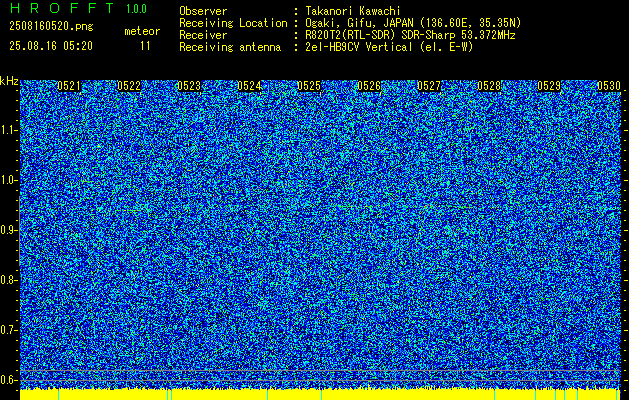Click the 0.6 frequency axis label
629x400 pixels.
tap(8, 380)
